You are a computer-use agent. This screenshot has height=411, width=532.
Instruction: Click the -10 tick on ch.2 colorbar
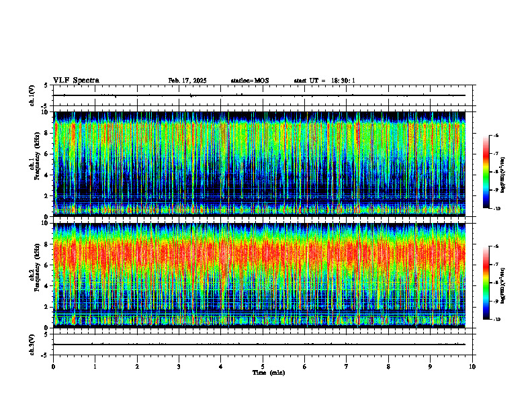[496, 320]
